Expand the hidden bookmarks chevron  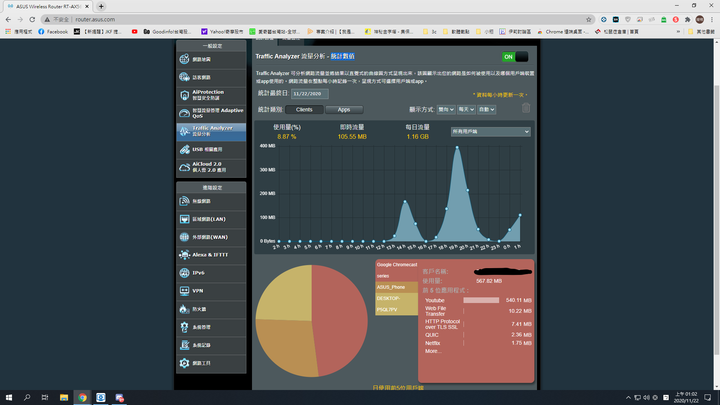(678, 32)
